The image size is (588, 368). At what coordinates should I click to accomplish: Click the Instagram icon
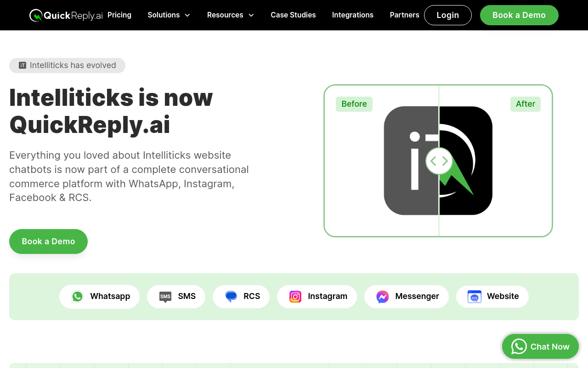click(295, 297)
